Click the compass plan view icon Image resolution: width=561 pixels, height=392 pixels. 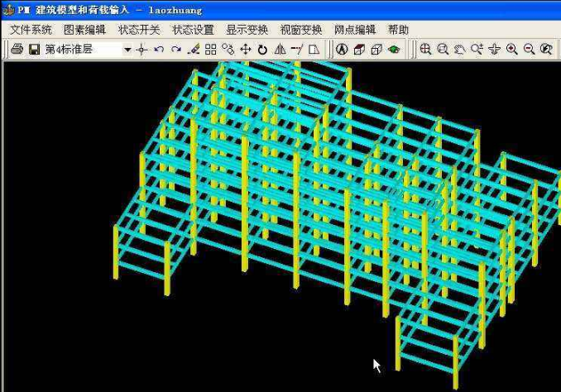[342, 49]
